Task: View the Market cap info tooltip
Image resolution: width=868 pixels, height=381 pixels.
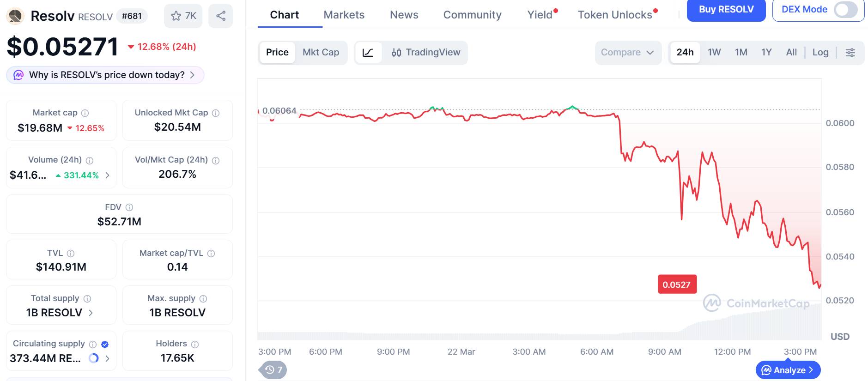Action: pyautogui.click(x=84, y=112)
